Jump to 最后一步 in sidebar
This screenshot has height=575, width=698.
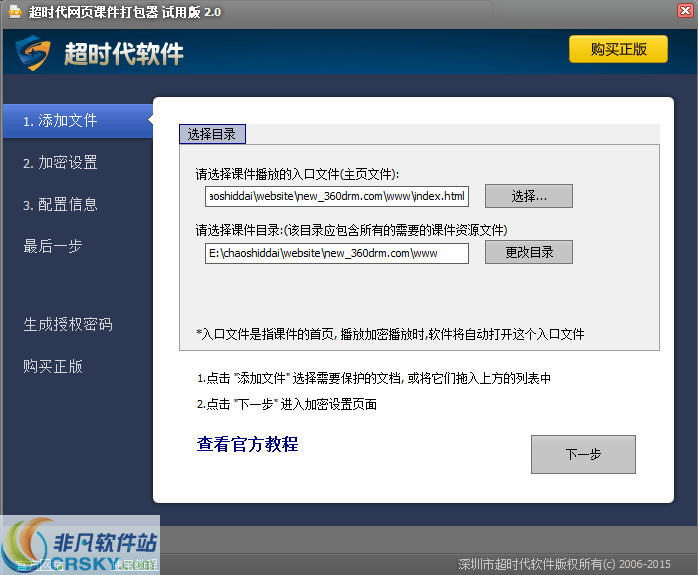(x=53, y=246)
